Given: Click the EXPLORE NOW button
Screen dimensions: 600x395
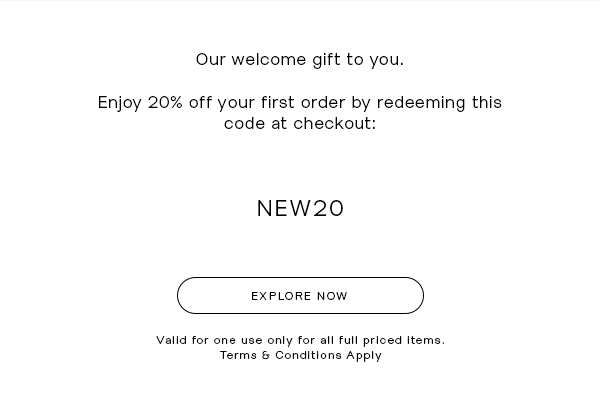Looking at the screenshot, I should [x=300, y=295].
